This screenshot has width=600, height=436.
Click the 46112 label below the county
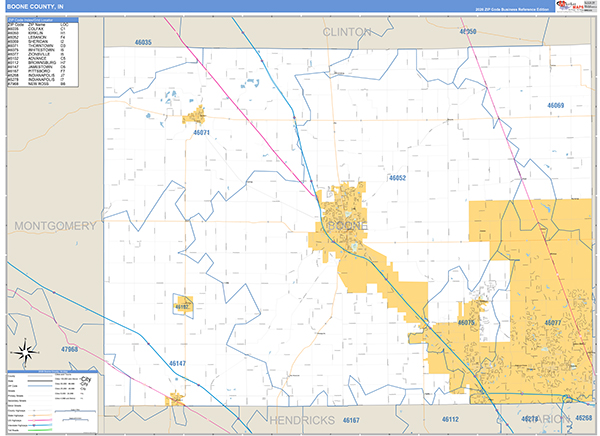tap(450, 420)
